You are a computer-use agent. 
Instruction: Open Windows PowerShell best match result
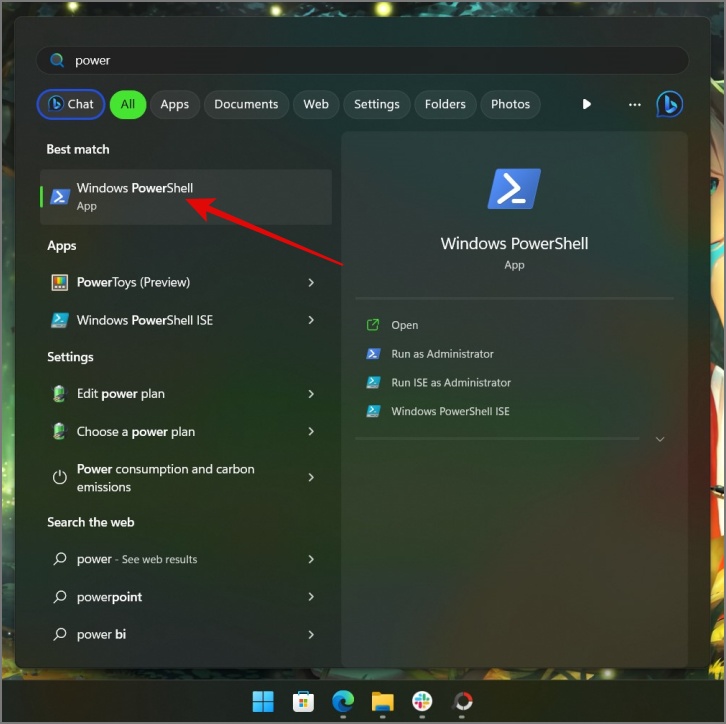coord(186,197)
